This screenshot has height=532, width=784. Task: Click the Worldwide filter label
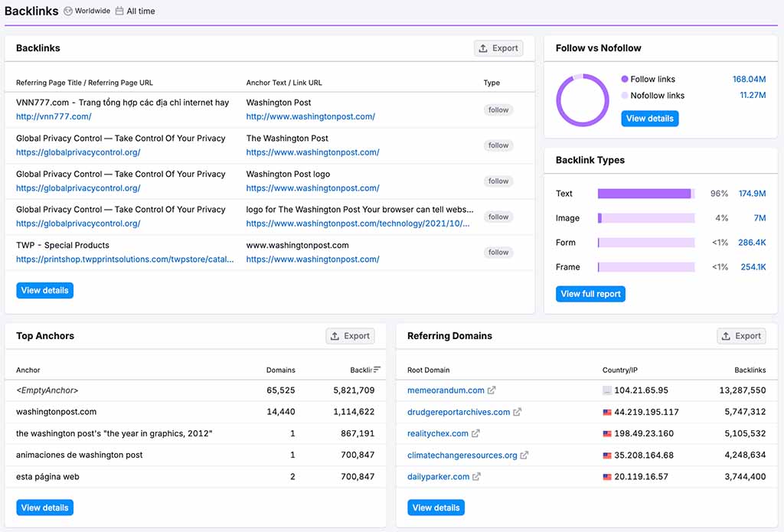coord(93,11)
